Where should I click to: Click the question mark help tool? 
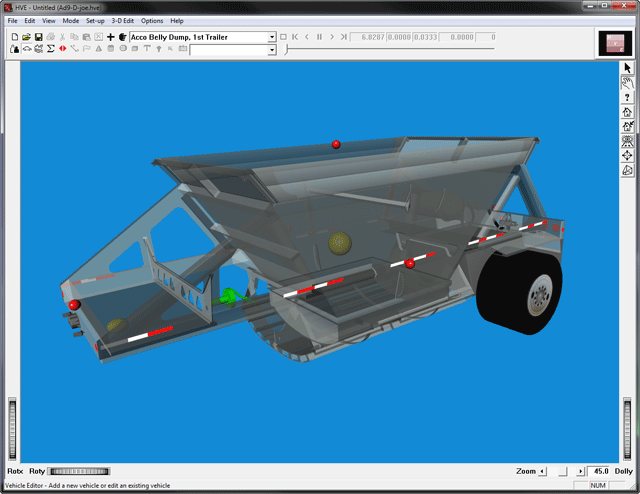627,98
